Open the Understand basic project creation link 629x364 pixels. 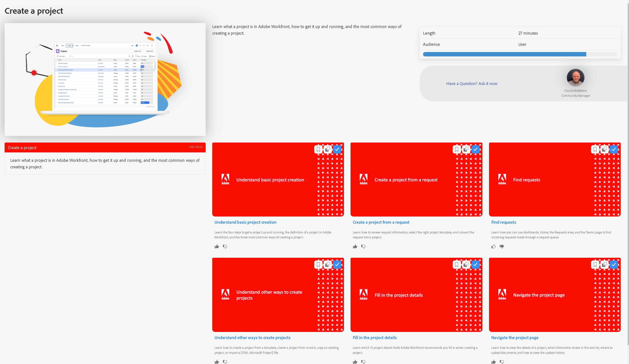(x=245, y=222)
